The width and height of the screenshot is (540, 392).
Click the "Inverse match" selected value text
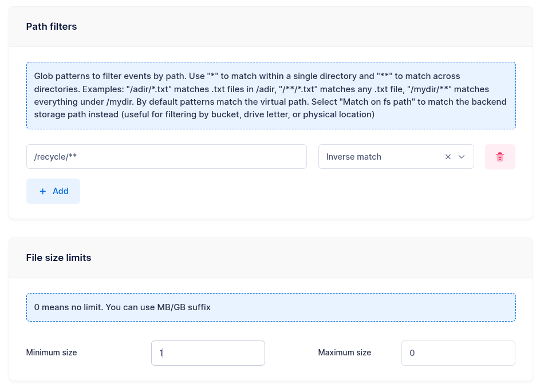click(353, 157)
